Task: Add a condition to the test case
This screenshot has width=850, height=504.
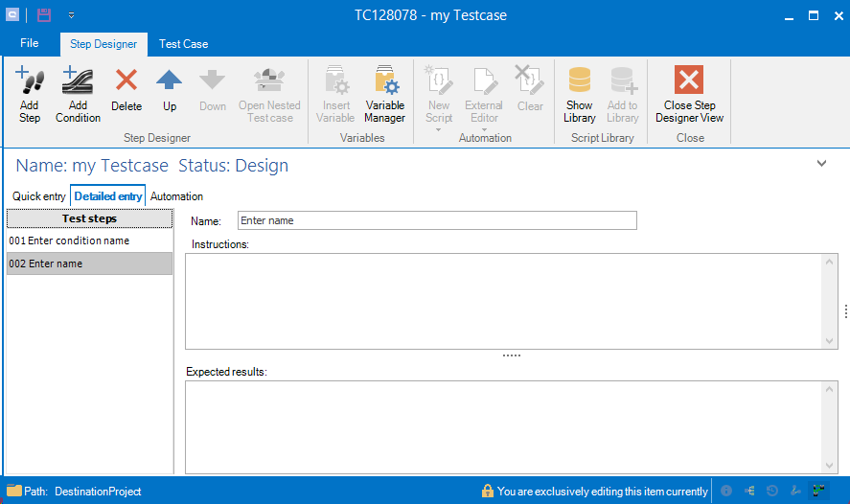Action: tap(78, 95)
